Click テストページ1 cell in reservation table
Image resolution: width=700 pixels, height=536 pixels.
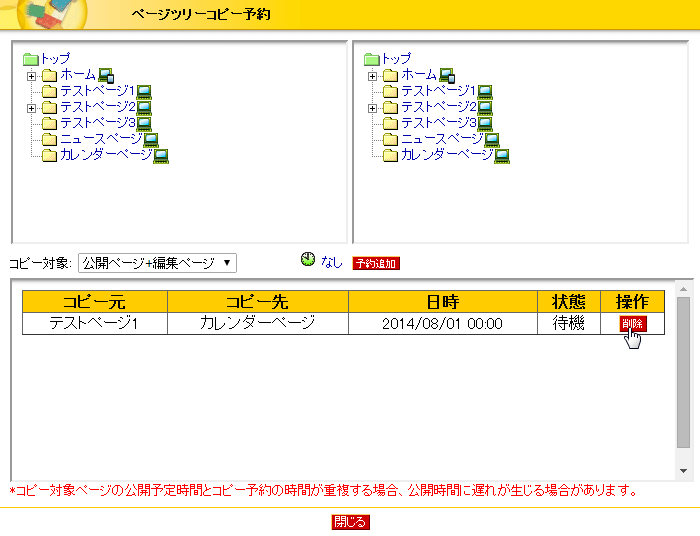click(x=95, y=323)
